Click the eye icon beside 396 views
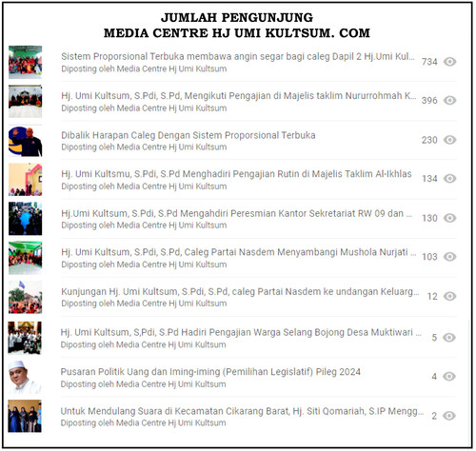Viewport: 476px width, 451px height. [x=449, y=100]
